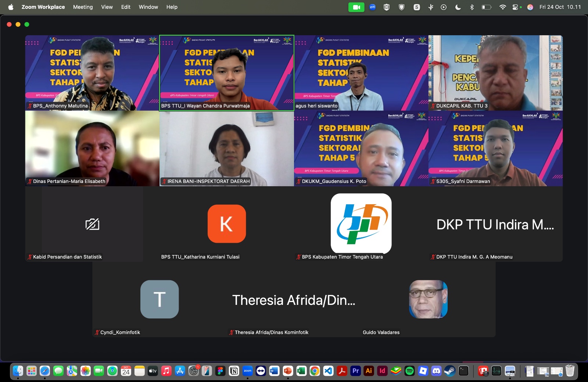Click the Zoom 'zm' status icon

[x=372, y=7]
